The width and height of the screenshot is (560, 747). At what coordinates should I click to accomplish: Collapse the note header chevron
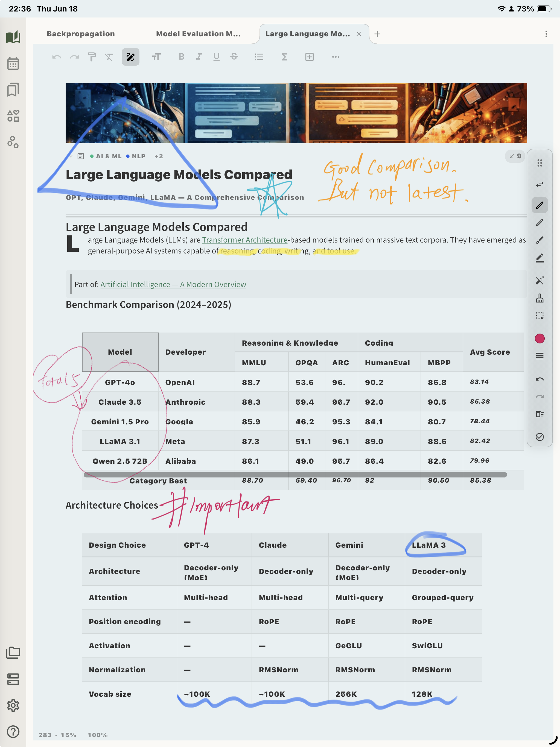click(71, 156)
